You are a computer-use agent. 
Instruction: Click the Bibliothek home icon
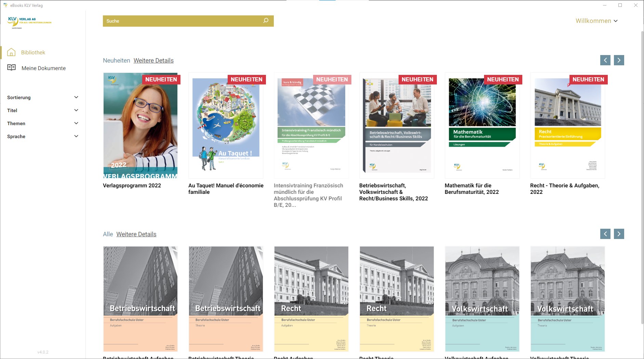click(11, 52)
